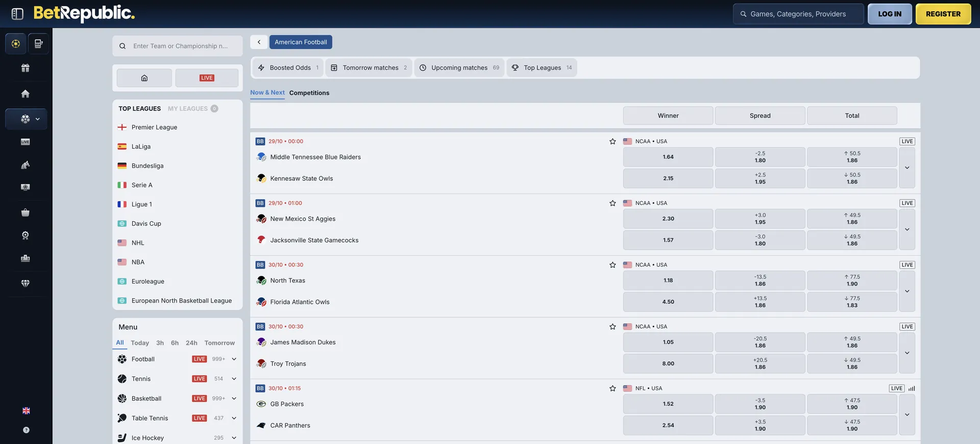Click the REGISTER button
980x444 pixels.
pyautogui.click(x=943, y=14)
